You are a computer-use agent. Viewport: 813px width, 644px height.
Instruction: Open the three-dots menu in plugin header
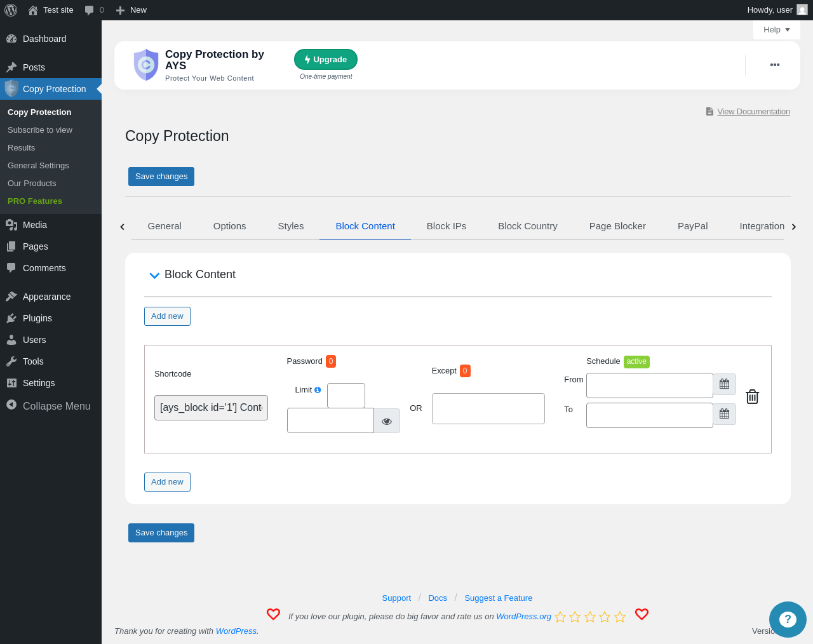[775, 65]
